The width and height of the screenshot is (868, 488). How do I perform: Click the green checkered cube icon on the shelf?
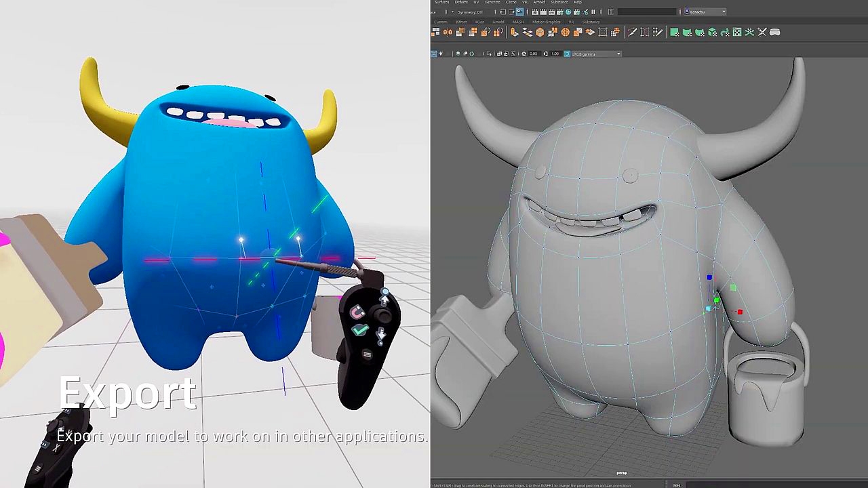coord(712,32)
